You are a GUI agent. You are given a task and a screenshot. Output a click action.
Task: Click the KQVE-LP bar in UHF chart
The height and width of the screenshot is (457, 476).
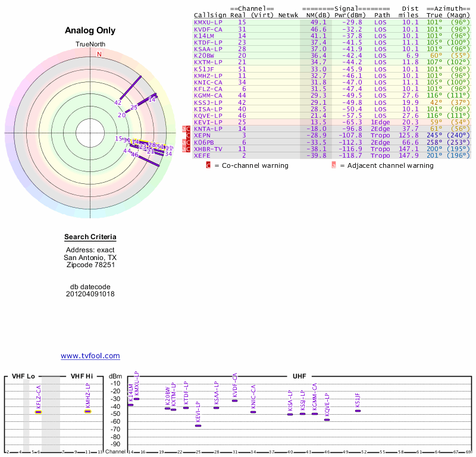click(x=327, y=420)
